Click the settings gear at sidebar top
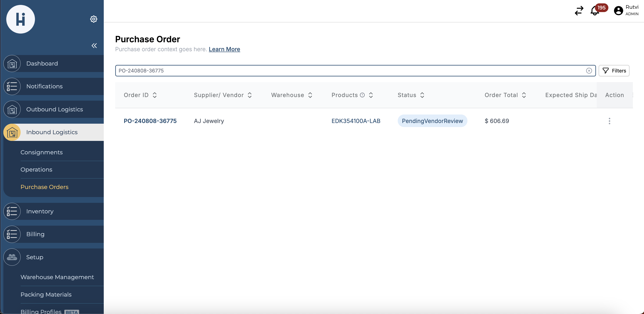The image size is (644, 314). 93,19
